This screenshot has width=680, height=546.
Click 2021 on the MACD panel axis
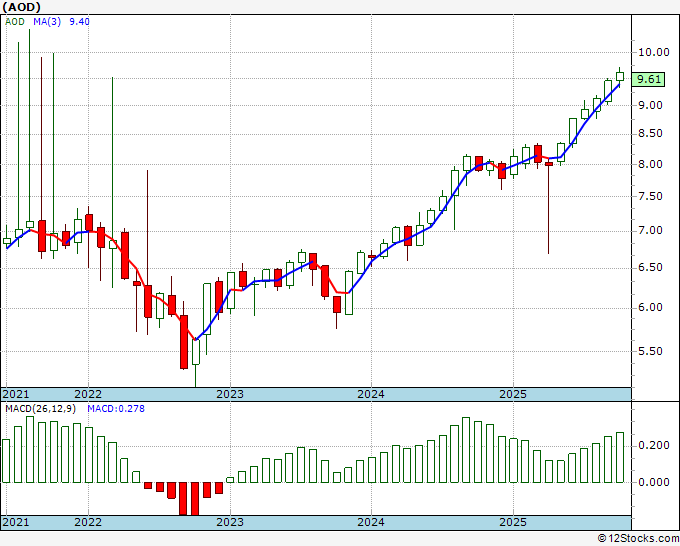[16, 522]
